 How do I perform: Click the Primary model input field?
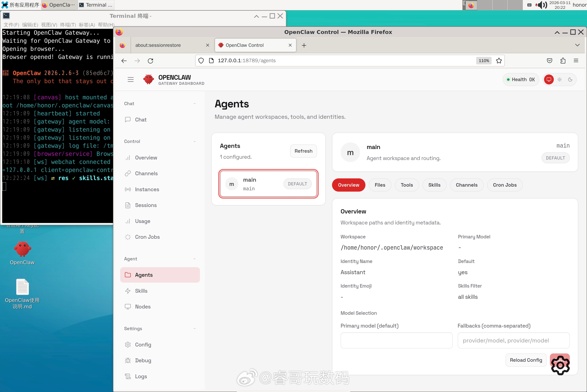(x=396, y=340)
